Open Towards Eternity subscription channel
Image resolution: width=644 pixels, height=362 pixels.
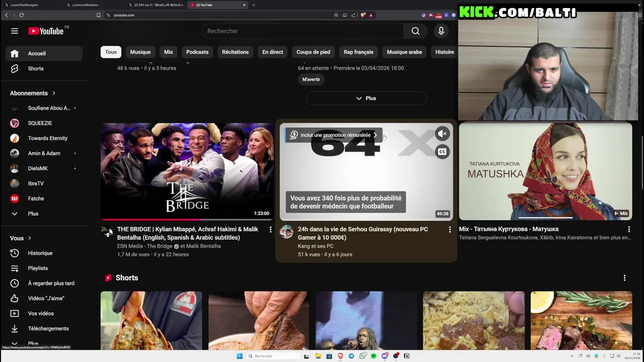(44, 138)
